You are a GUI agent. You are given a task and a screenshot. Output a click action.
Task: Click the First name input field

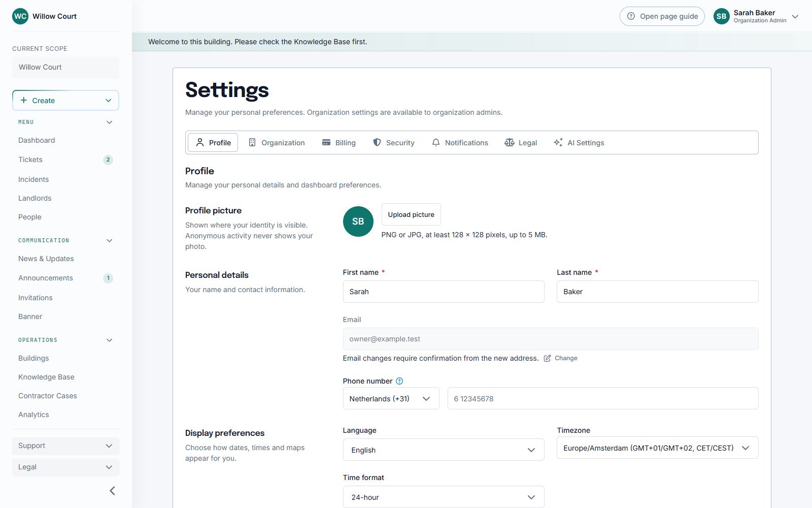click(x=444, y=292)
